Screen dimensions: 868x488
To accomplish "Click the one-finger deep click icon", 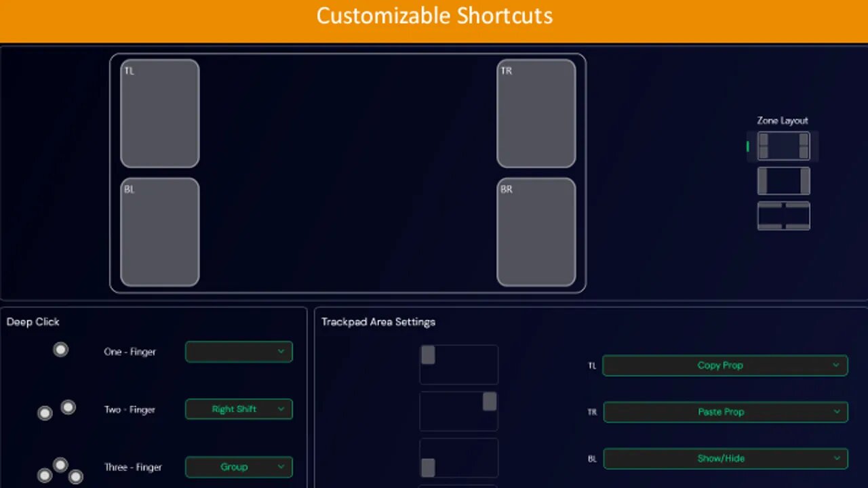I will click(61, 350).
